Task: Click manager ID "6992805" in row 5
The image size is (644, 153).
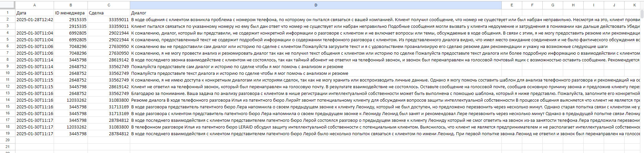Action: click(71, 40)
